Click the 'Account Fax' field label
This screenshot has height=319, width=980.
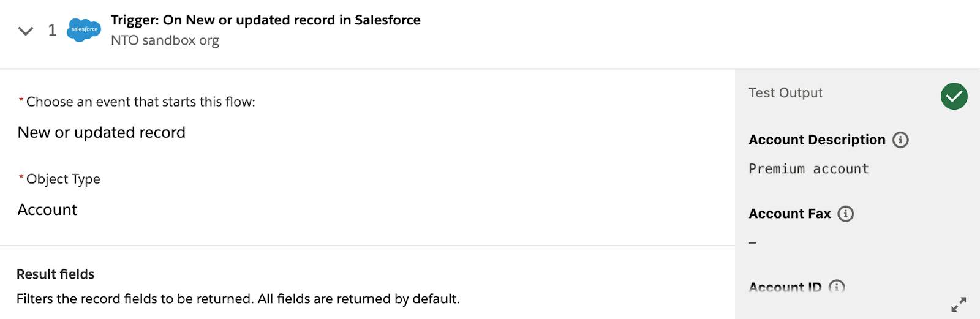[x=790, y=214]
